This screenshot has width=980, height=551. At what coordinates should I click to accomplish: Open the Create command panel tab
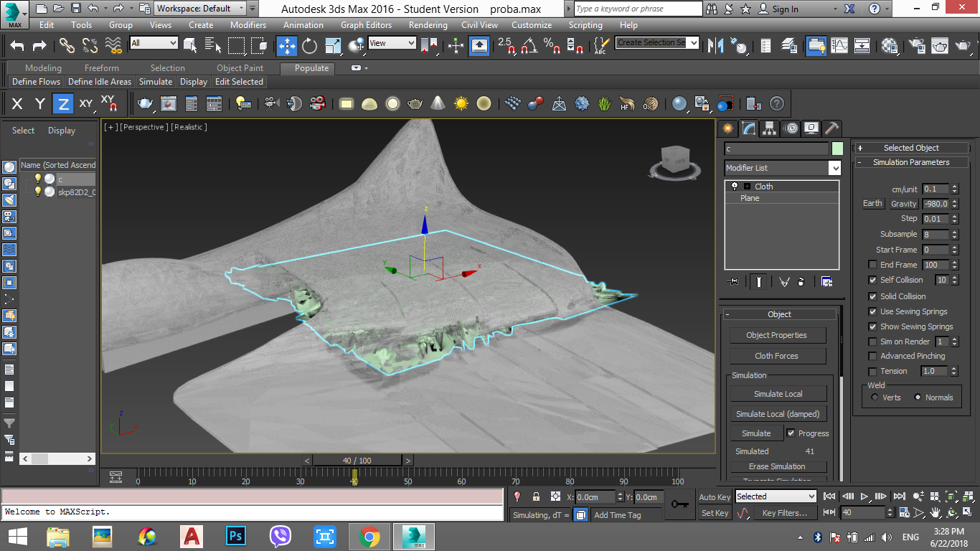tap(728, 128)
